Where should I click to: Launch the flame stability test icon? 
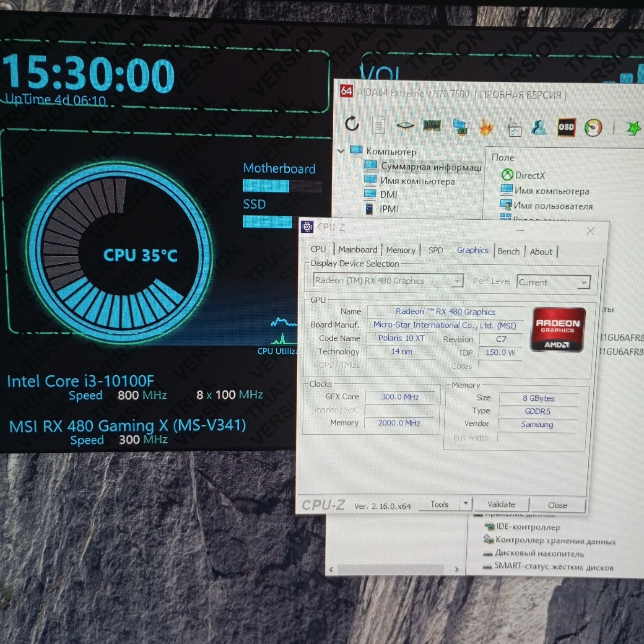pos(486,127)
